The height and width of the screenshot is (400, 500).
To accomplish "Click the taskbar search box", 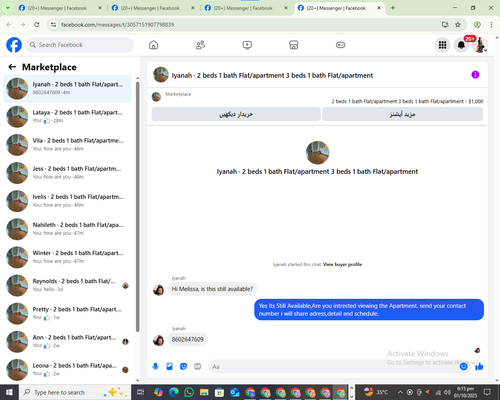I will [x=75, y=392].
